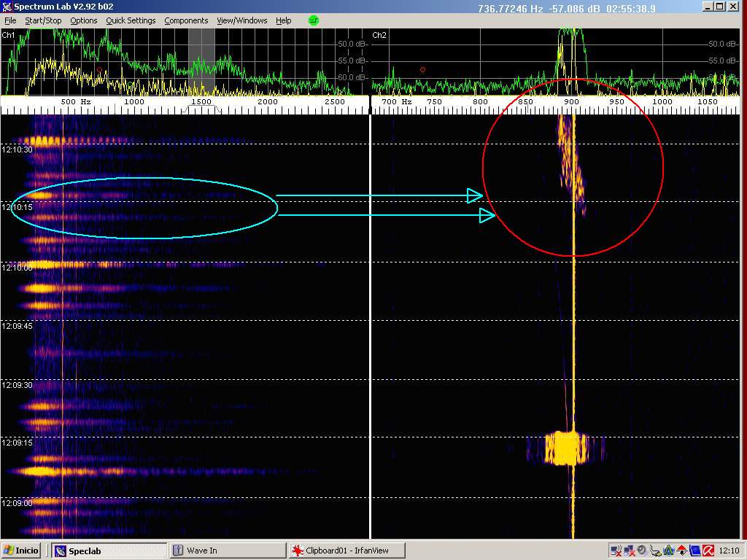Click the Safely Remove Hardware tray icon
Viewport: 747px width, 560px height.
[656, 551]
